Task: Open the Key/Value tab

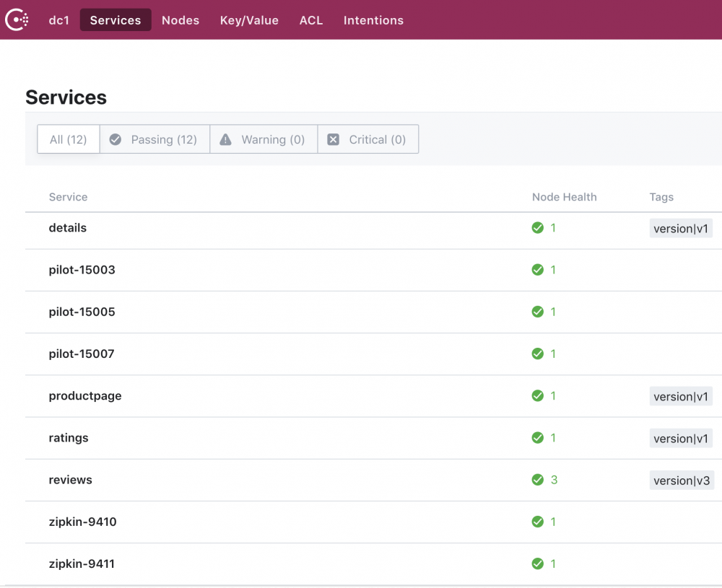Action: [x=249, y=20]
